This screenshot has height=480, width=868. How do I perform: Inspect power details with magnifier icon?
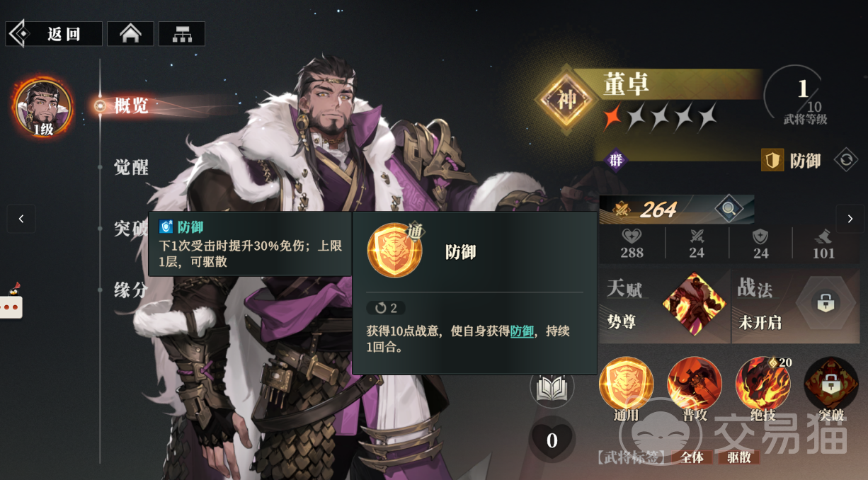[x=728, y=209]
